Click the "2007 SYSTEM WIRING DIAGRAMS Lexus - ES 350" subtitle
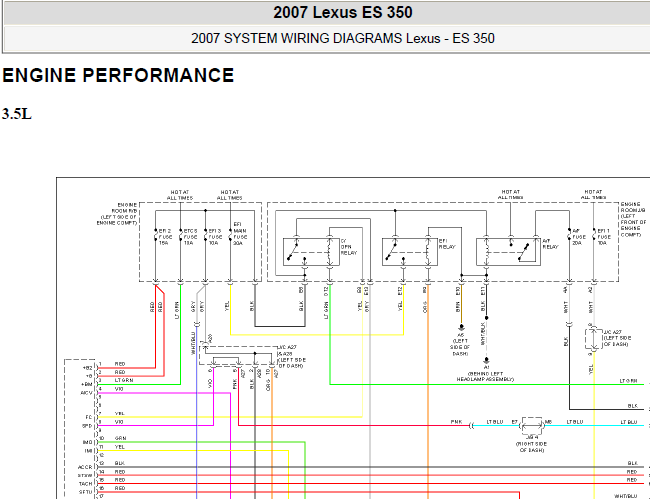Screen dimensions: 650x499 click(343, 39)
